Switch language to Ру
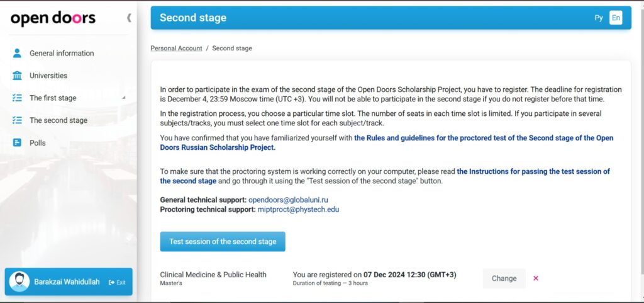Viewport: 644px width, 303px height. [599, 18]
